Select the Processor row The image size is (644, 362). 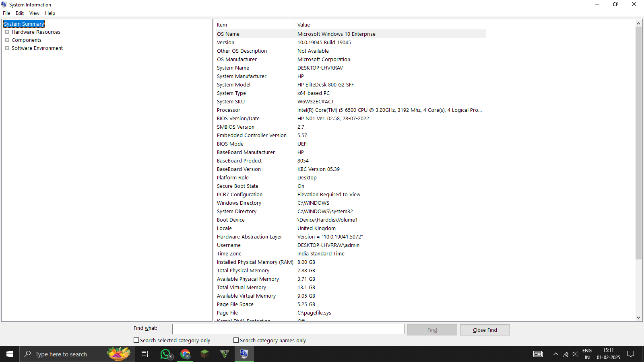350,110
